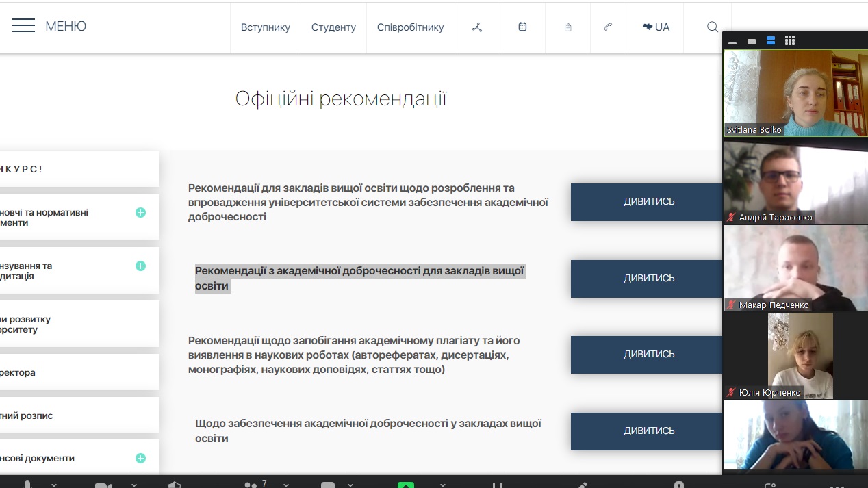Open the Студенту navigation item
868x488 pixels.
click(333, 27)
